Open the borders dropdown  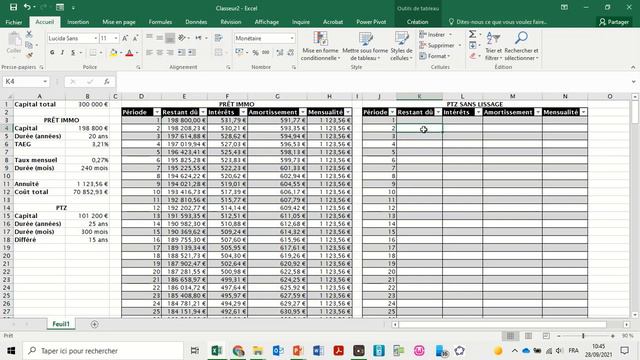click(102, 53)
